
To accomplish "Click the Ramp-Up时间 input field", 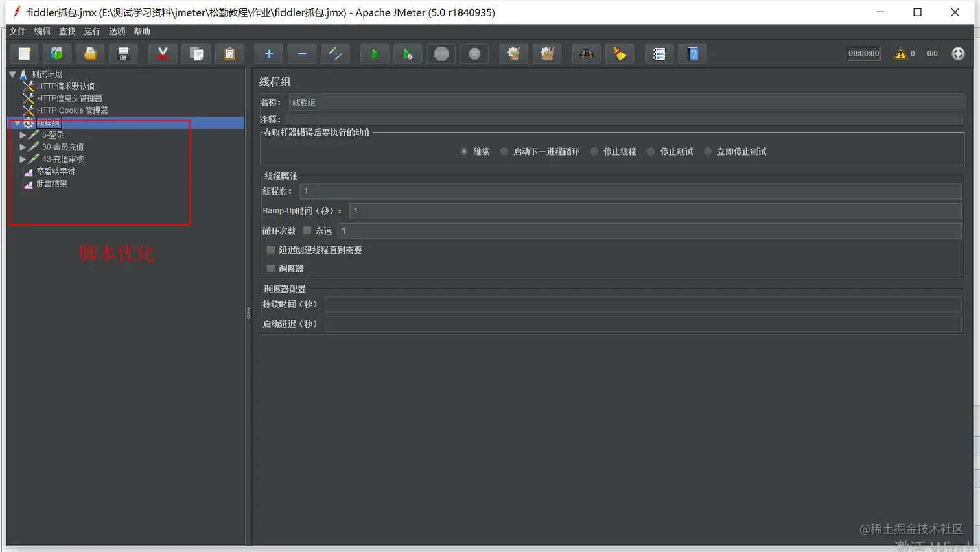I will [x=655, y=211].
